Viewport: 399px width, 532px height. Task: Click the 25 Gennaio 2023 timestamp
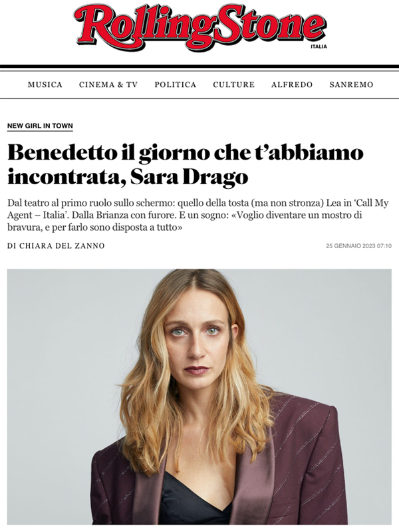(x=358, y=245)
